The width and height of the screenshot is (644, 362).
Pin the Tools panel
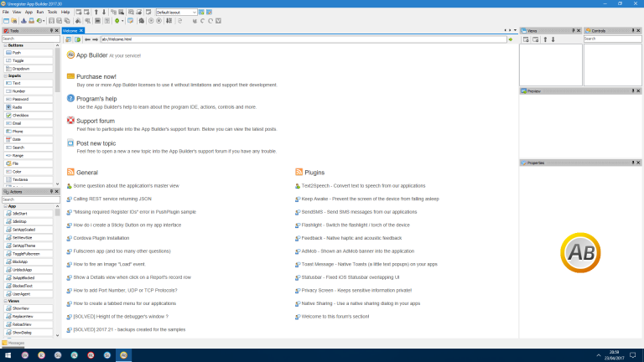pyautogui.click(x=51, y=31)
